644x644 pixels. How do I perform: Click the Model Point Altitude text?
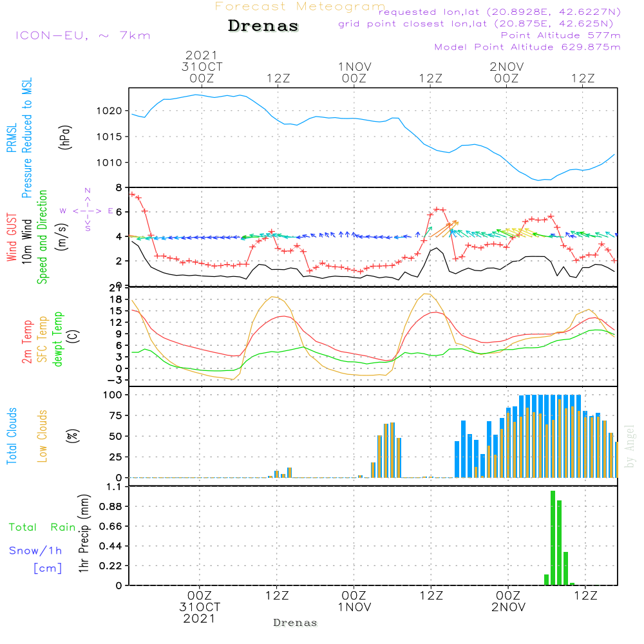(x=527, y=47)
